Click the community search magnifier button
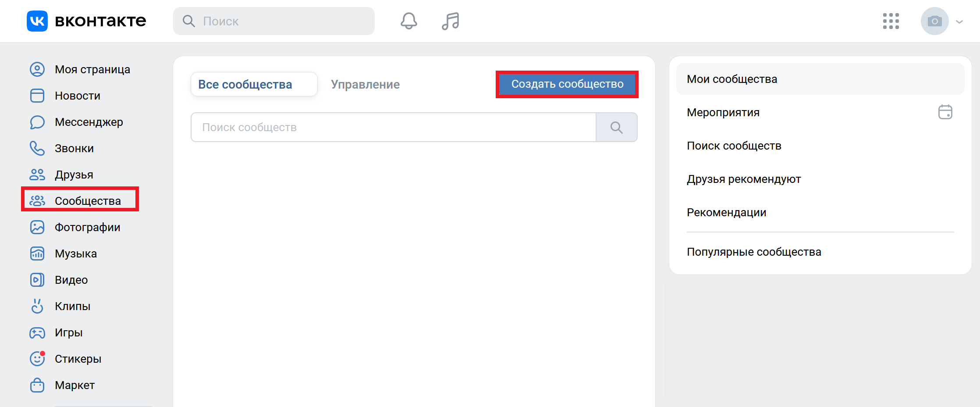 (616, 128)
